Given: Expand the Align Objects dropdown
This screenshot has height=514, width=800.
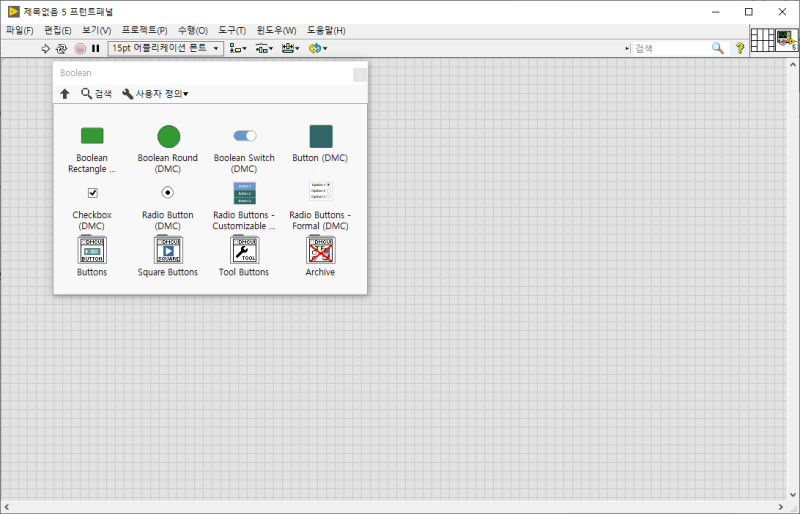Looking at the screenshot, I should point(238,48).
